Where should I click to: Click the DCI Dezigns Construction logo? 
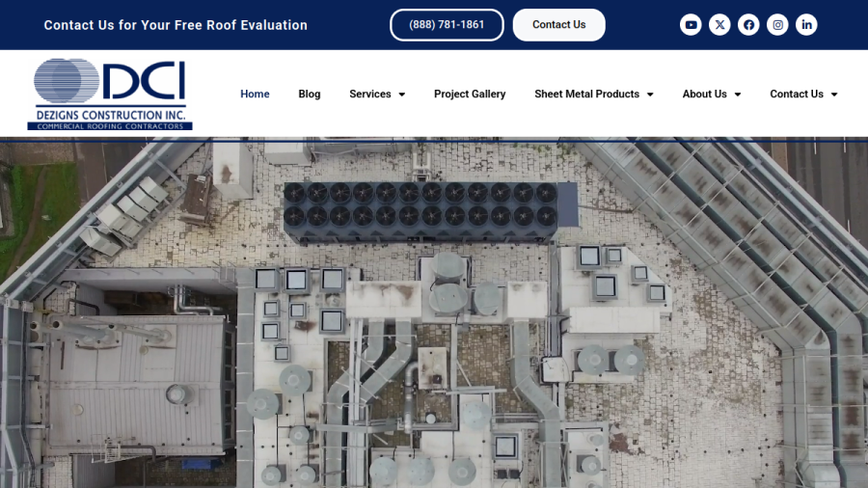pyautogui.click(x=110, y=95)
